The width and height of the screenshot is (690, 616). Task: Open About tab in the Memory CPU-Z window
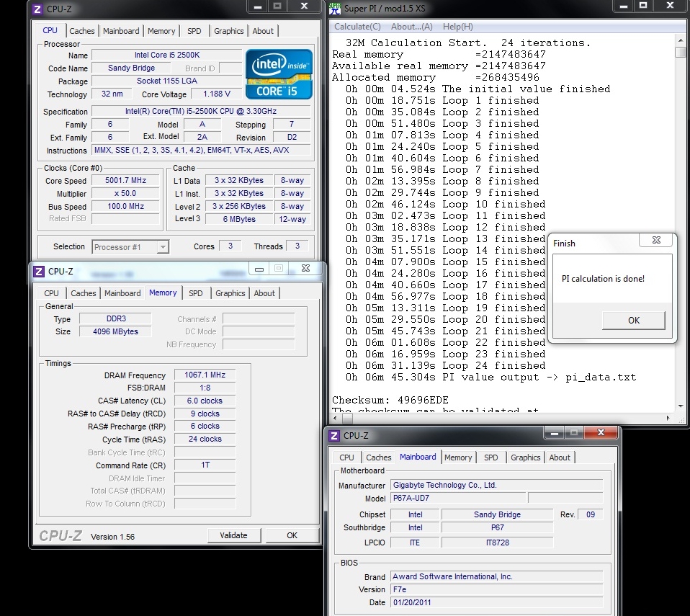coord(264,293)
